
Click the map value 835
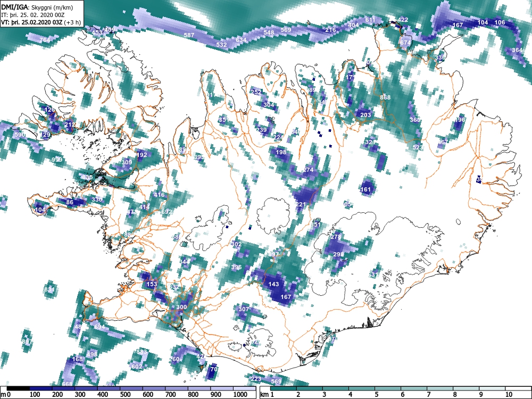(x=87, y=178)
